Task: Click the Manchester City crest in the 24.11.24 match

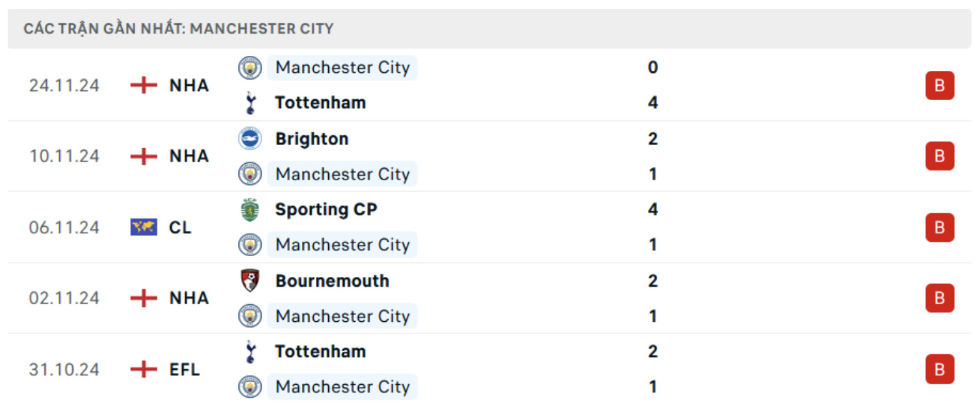Action: [250, 68]
